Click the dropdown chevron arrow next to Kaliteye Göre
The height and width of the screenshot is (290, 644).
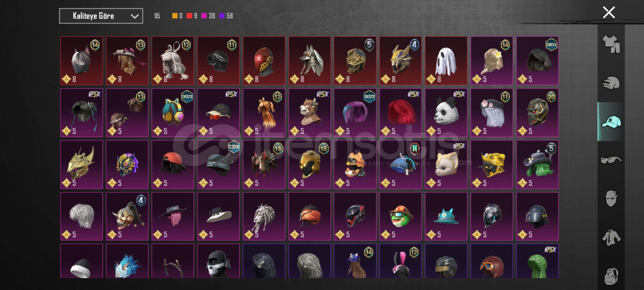click(x=134, y=16)
